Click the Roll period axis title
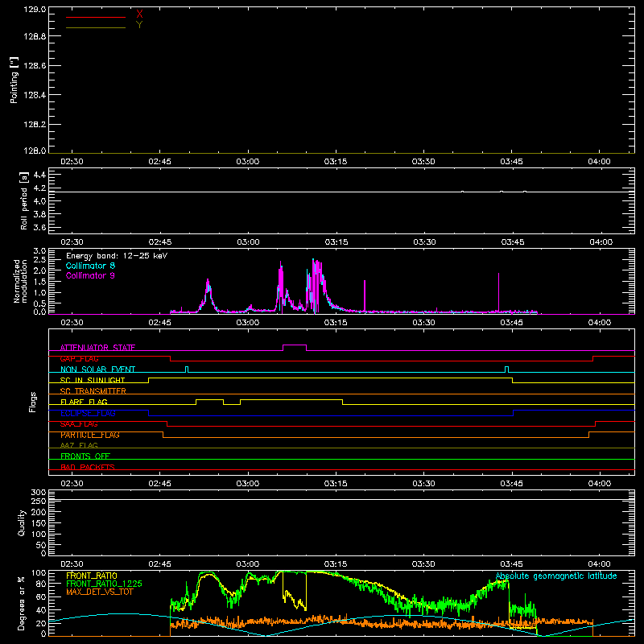The image size is (644, 644). tap(23, 200)
